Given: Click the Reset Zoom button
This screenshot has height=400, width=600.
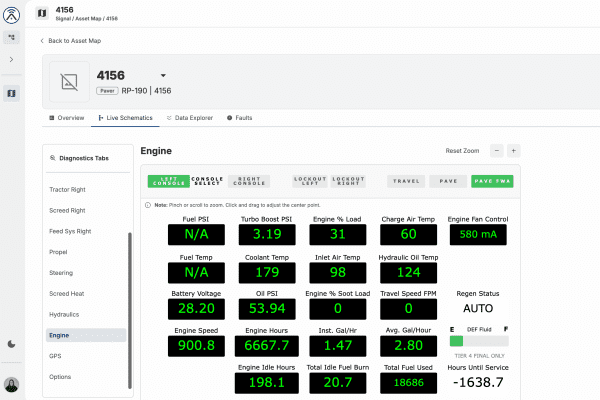Looking at the screenshot, I should [462, 151].
